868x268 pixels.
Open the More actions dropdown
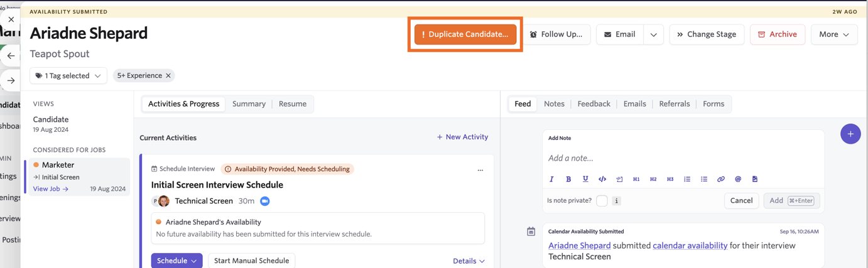834,35
